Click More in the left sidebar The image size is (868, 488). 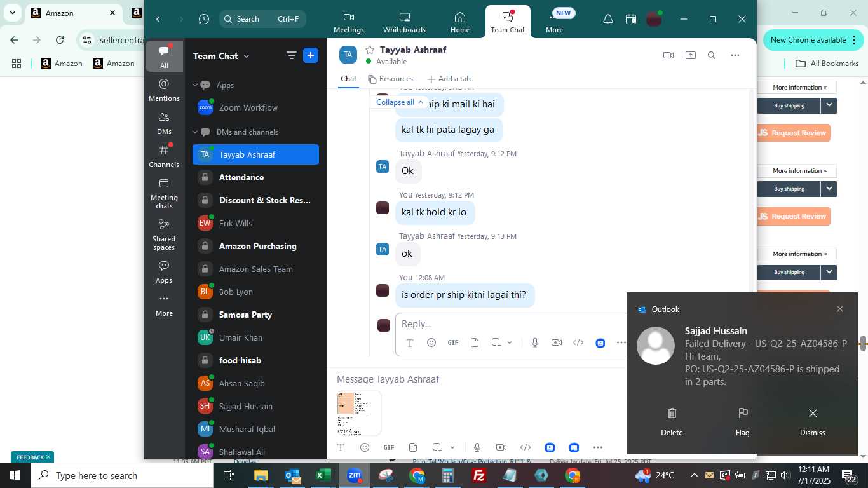pyautogui.click(x=164, y=306)
